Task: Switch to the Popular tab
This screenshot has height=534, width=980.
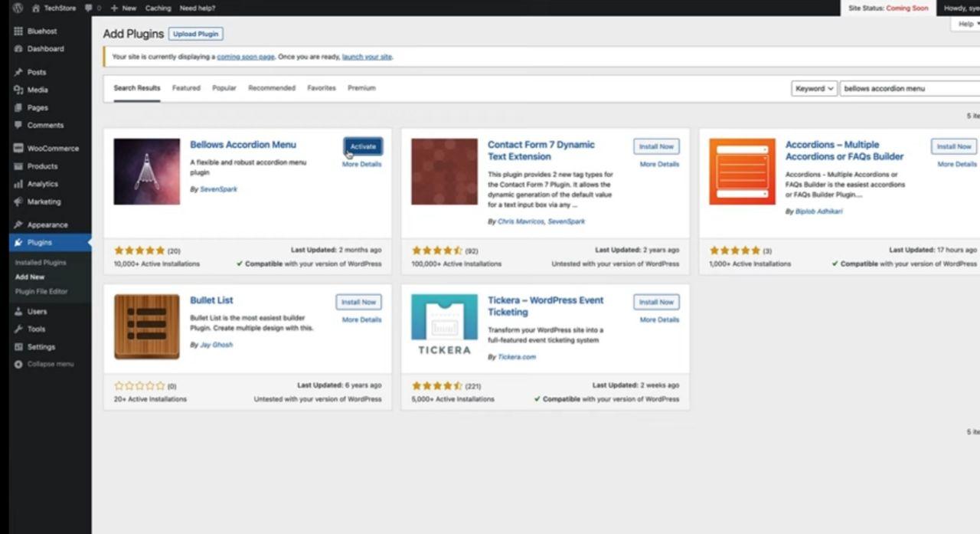Action: (224, 88)
